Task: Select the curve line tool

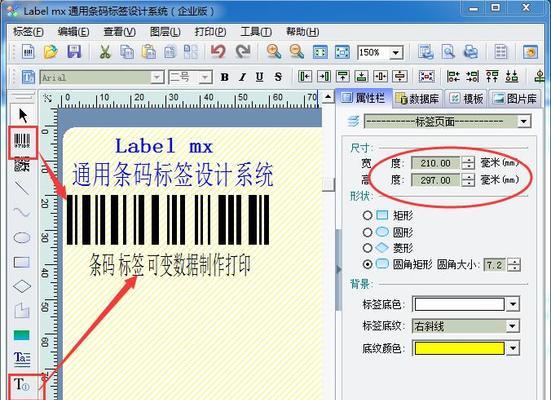Action: 22,213
